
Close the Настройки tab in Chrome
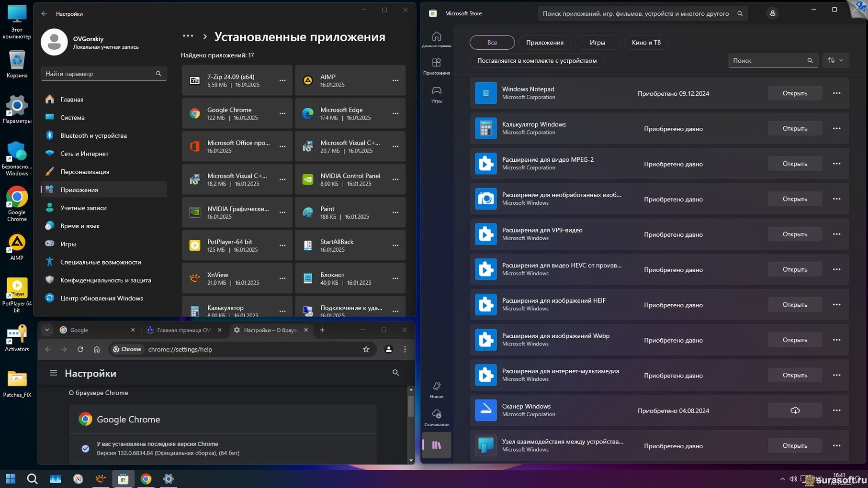click(306, 330)
